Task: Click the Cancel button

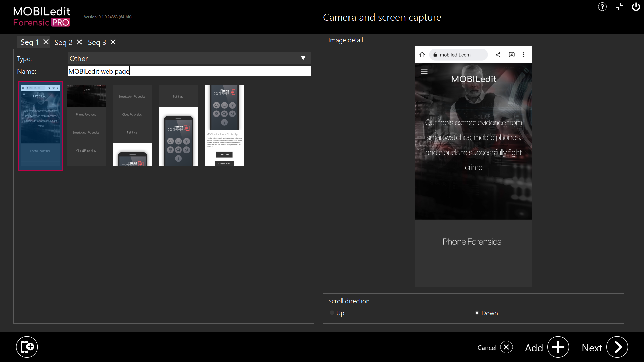Action: click(487, 348)
